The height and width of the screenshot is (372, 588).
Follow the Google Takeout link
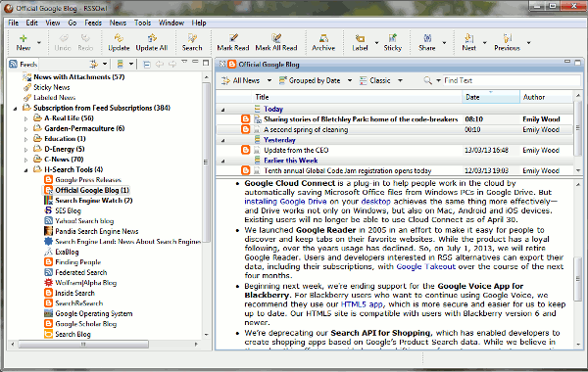pos(425,266)
